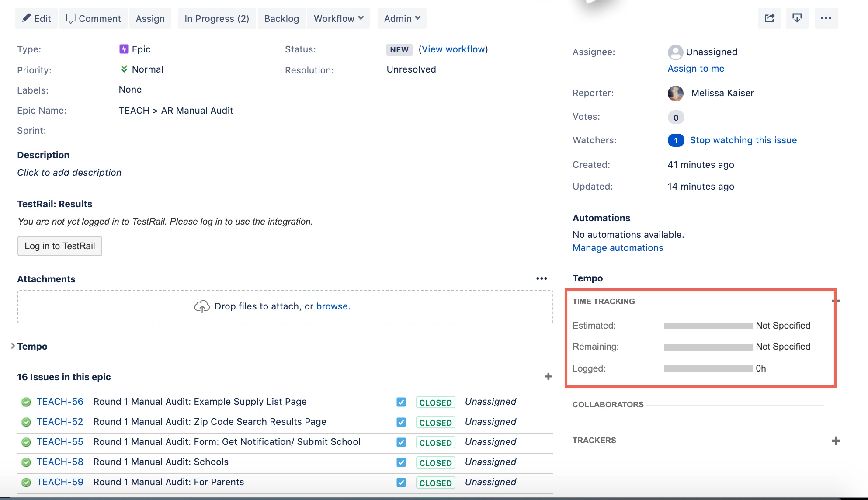Add a tracker with the plus icon
Viewport: 868px width, 500px height.
(x=836, y=441)
